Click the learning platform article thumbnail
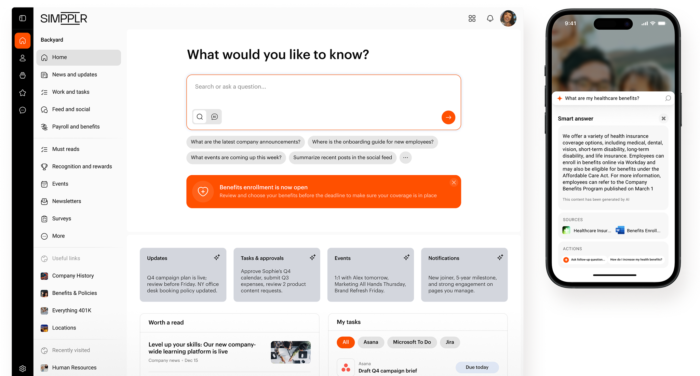The height and width of the screenshot is (376, 700). click(291, 352)
